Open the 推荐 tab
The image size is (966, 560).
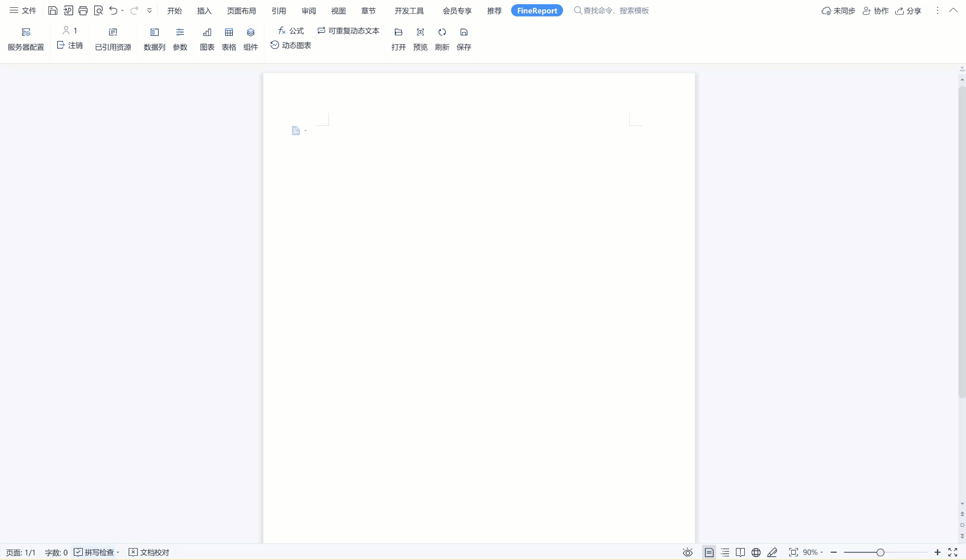click(494, 10)
